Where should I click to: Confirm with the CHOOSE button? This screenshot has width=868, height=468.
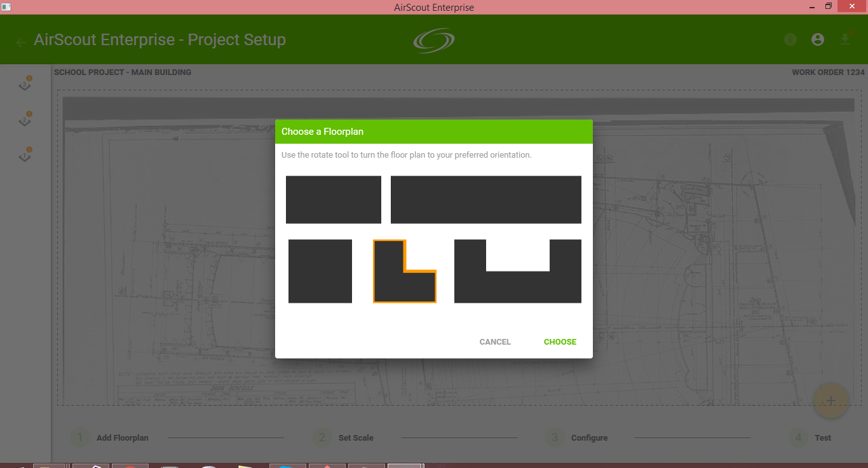pos(560,342)
